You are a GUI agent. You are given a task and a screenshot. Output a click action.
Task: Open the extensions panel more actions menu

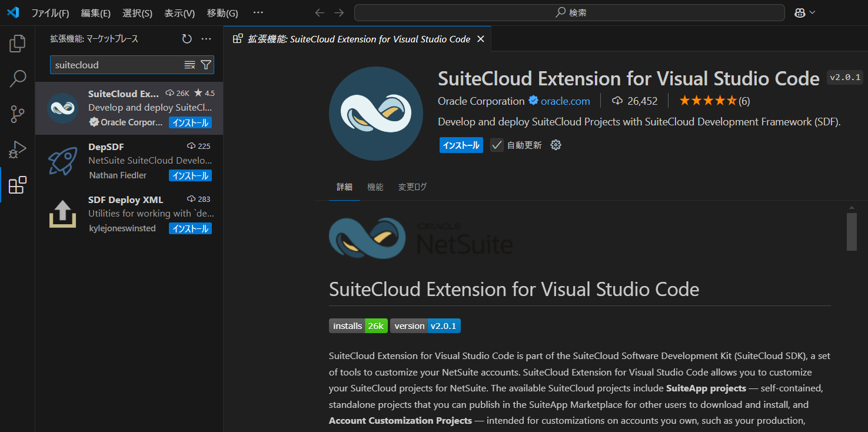point(206,39)
